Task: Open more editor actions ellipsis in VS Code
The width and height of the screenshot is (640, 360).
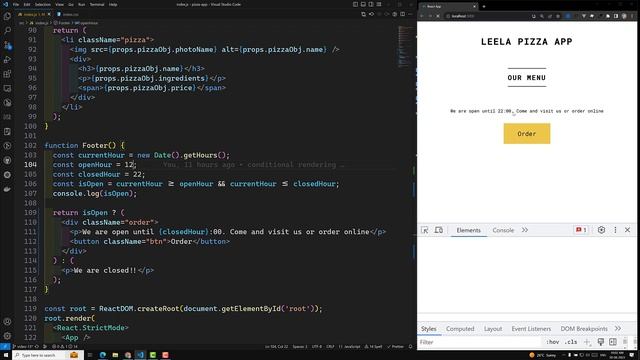Action: point(411,14)
